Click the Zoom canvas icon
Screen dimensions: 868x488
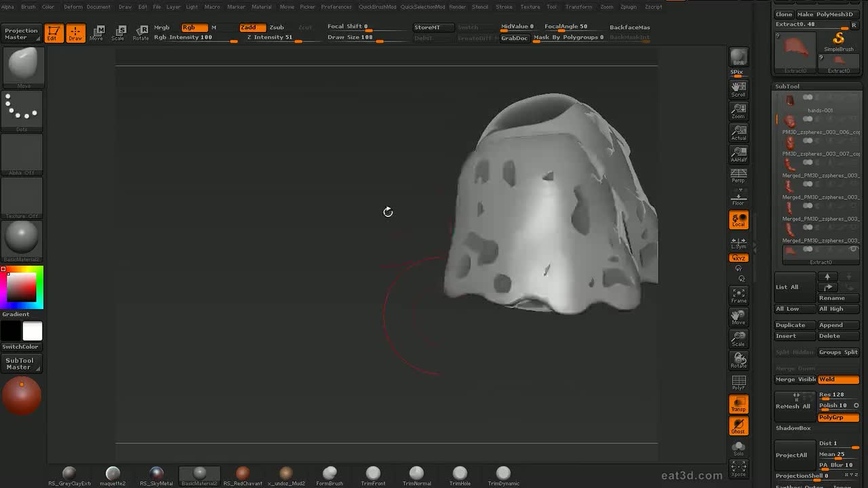(x=738, y=110)
